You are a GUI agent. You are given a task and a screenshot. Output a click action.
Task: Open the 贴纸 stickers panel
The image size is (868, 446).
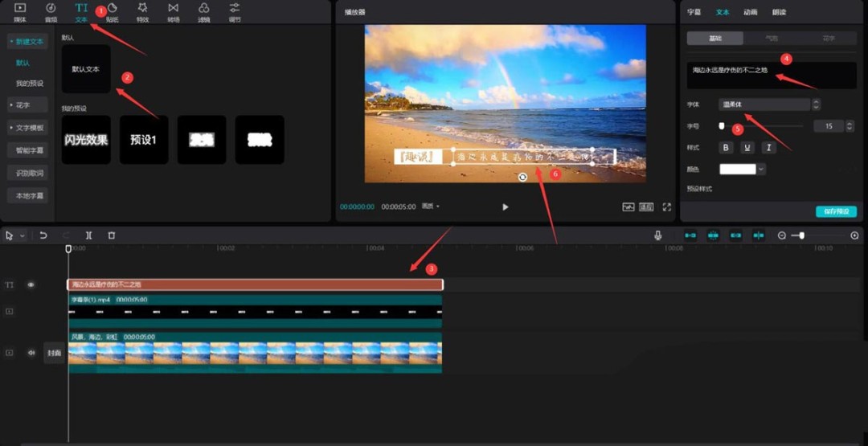tap(112, 11)
